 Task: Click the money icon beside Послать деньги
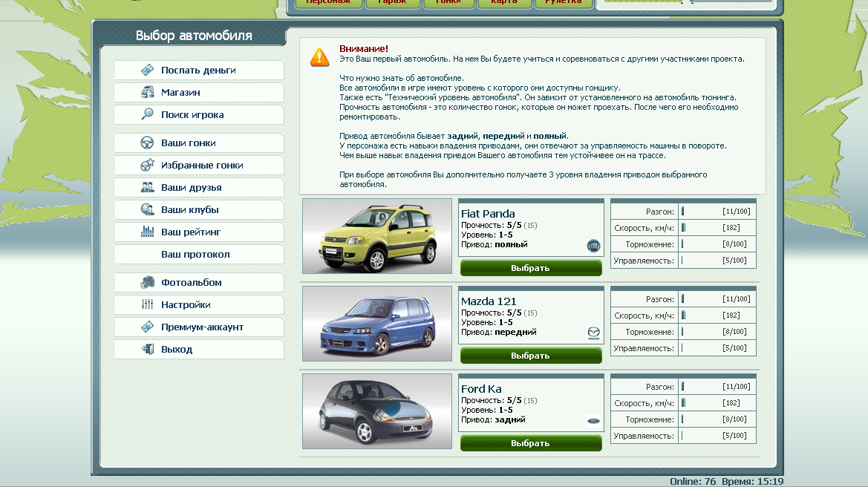(147, 71)
